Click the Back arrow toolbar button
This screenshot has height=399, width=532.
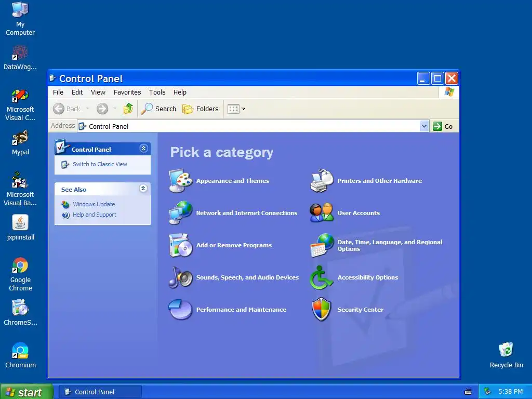pyautogui.click(x=66, y=109)
